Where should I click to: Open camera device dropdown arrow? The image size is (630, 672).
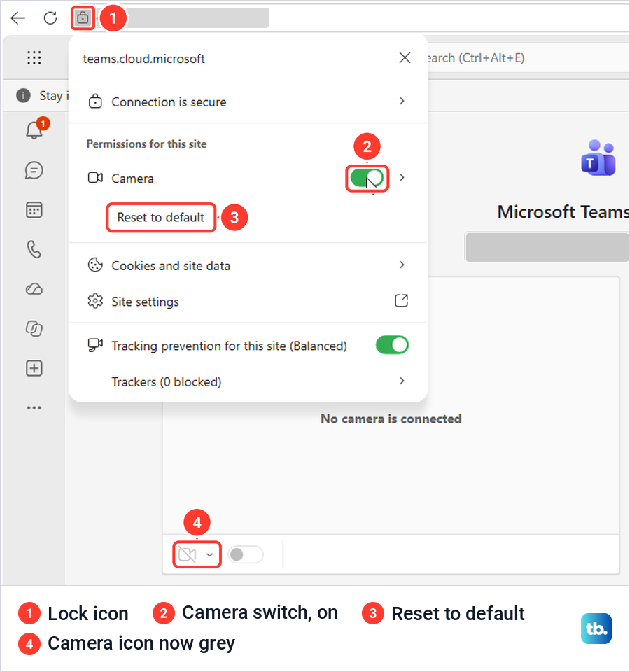209,555
